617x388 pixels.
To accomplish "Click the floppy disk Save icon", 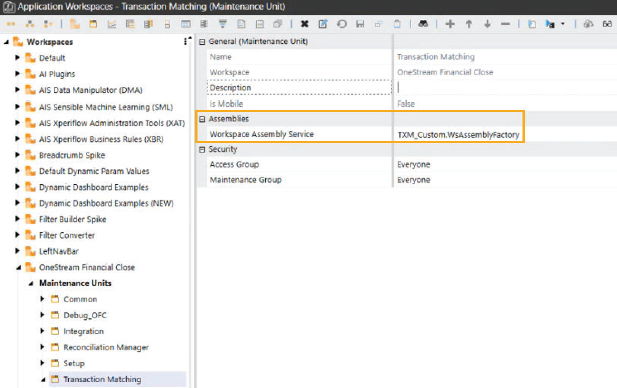I will tap(360, 24).
